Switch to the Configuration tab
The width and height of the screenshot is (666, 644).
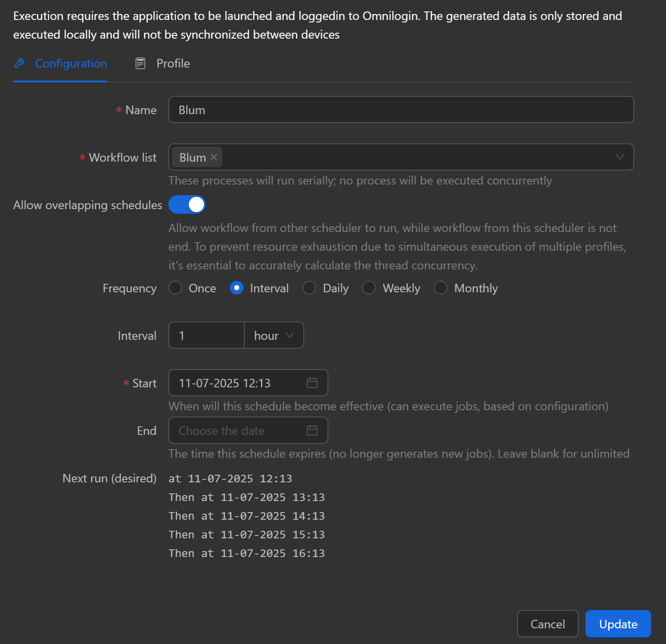point(71,63)
